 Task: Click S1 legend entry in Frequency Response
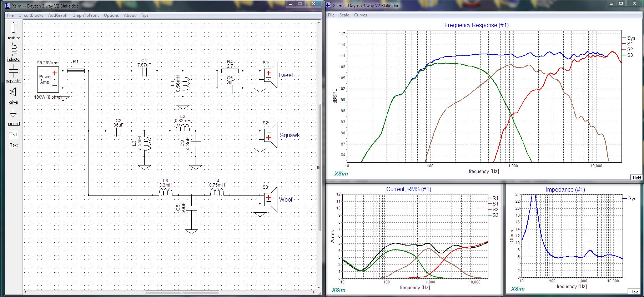627,44
